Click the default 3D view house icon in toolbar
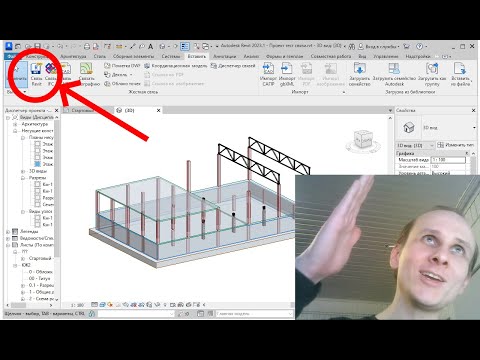The image size is (480, 360). point(162,46)
